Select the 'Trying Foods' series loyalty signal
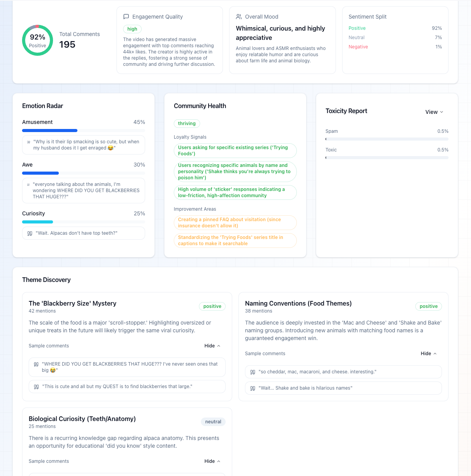This screenshot has height=476, width=471. (x=235, y=151)
